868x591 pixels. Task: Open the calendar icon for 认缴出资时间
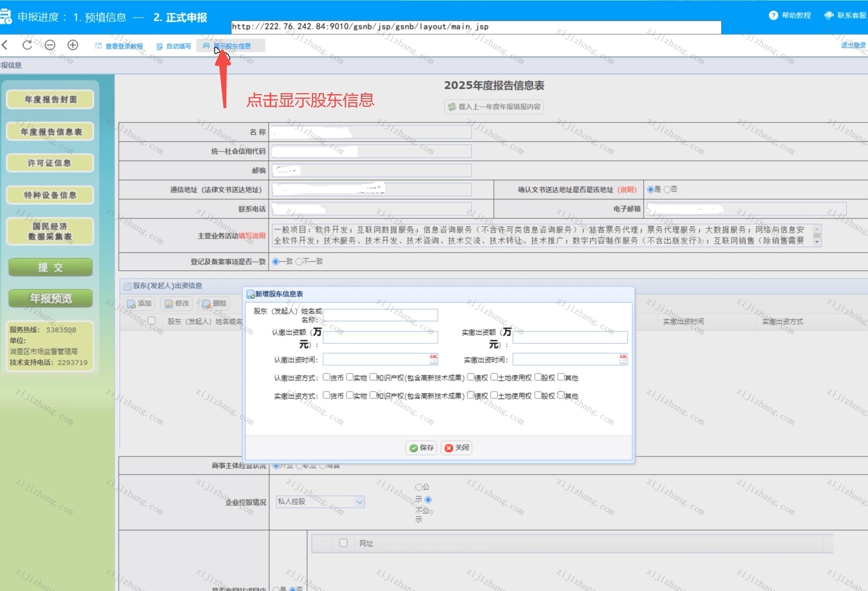pos(434,359)
